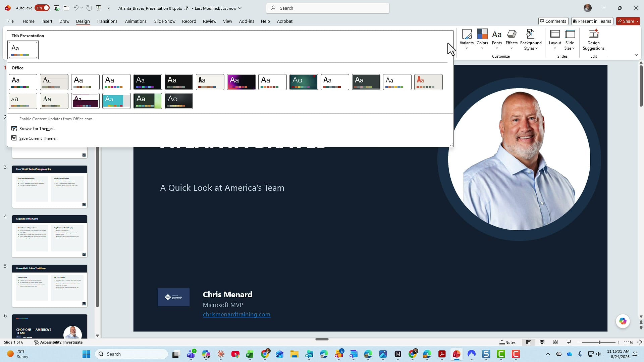Open the Fonts dropdown
Screen dimensions: 644x362
point(497,40)
